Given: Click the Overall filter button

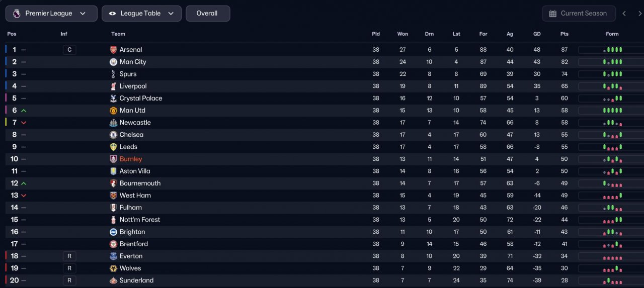Looking at the screenshot, I should click(x=207, y=14).
